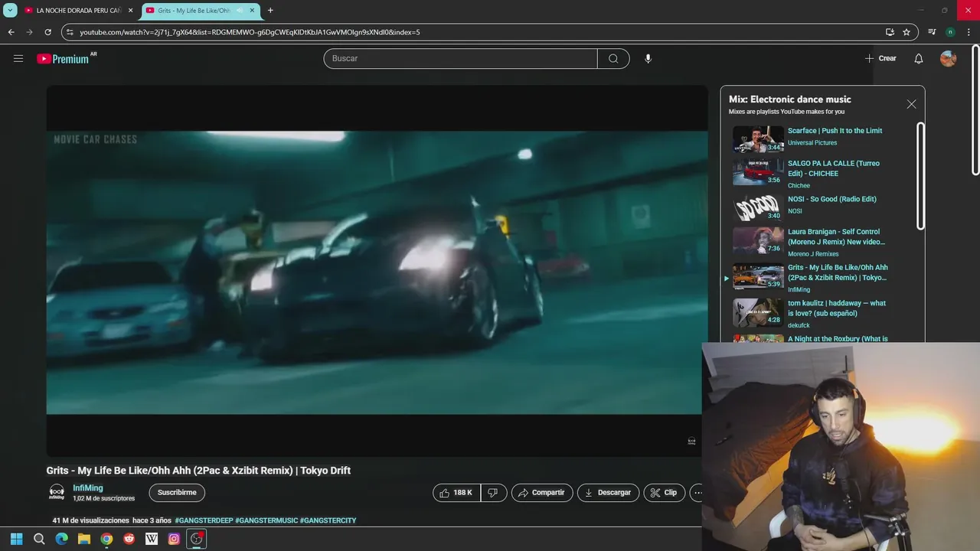Open more actions ellipsis button
980x551 pixels.
tap(696, 493)
